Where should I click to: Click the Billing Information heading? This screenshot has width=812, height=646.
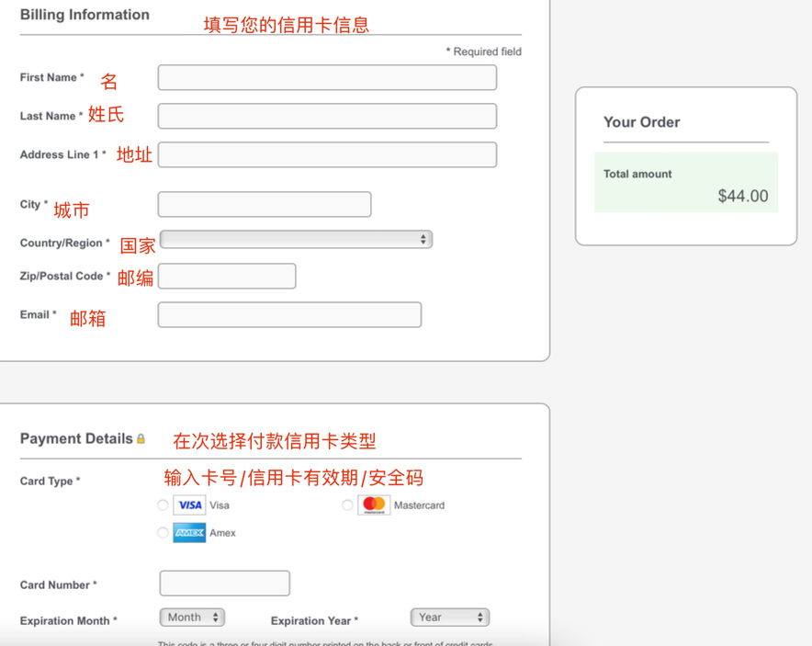pos(85,15)
